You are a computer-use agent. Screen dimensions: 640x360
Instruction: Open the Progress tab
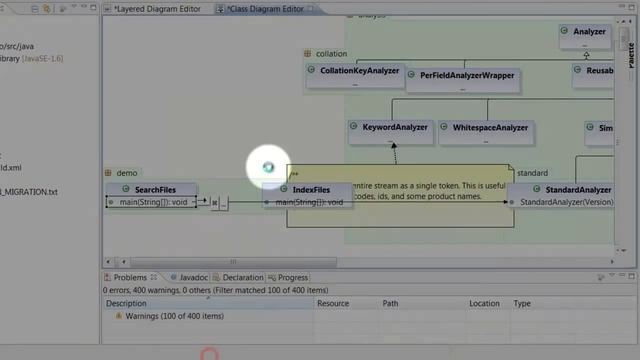tap(288, 278)
